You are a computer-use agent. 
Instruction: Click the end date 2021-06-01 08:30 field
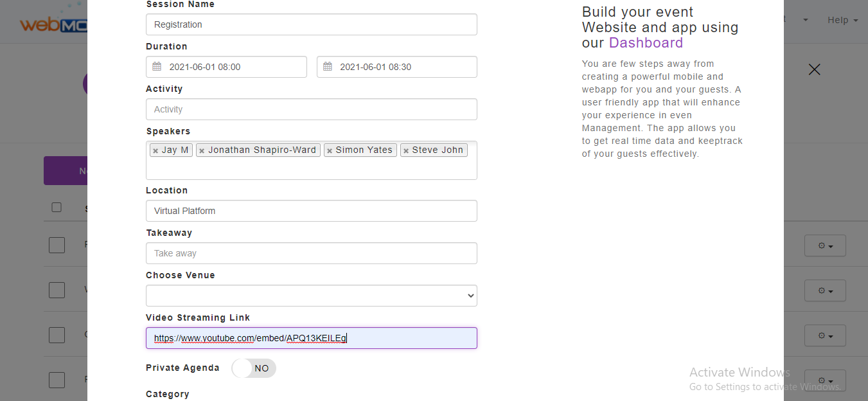pyautogui.click(x=397, y=67)
